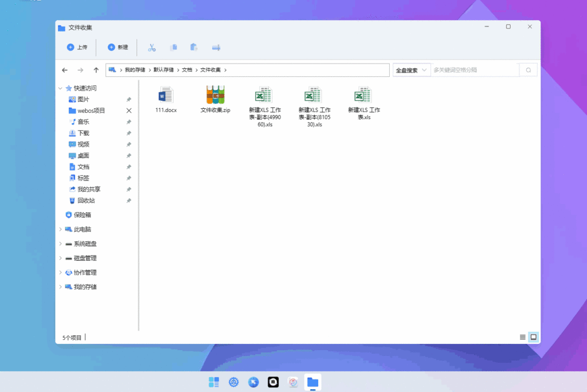587x392 pixels.
Task: Remove webos项目 with the X icon
Action: pyautogui.click(x=129, y=111)
